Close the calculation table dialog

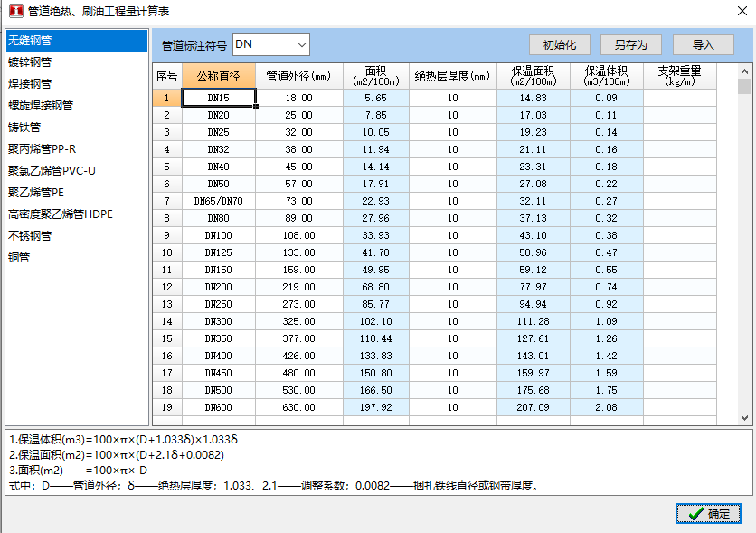pyautogui.click(x=734, y=11)
